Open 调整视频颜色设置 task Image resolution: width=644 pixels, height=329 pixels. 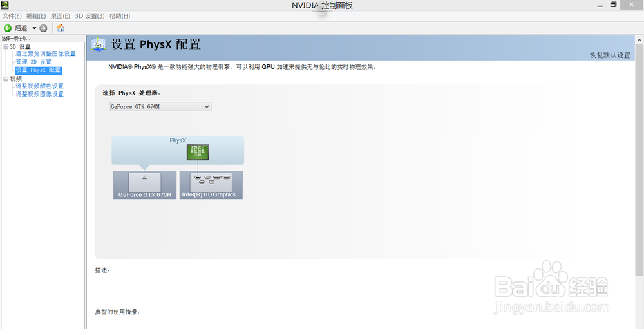coord(40,86)
